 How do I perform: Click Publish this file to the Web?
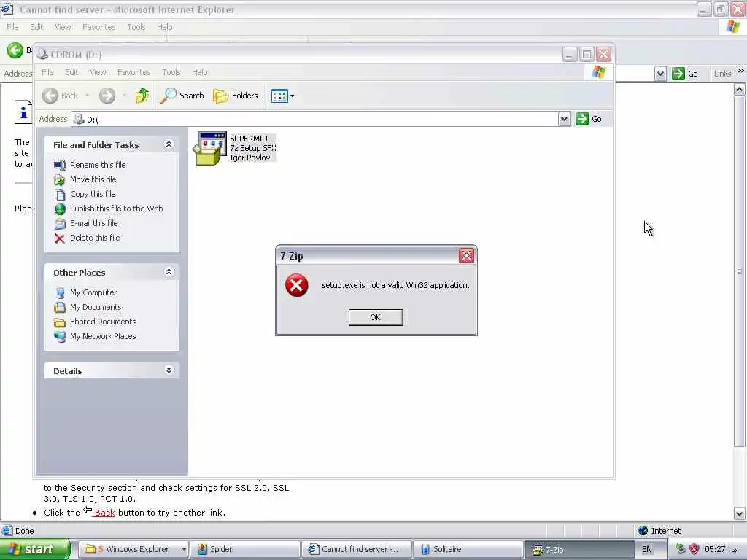click(116, 209)
